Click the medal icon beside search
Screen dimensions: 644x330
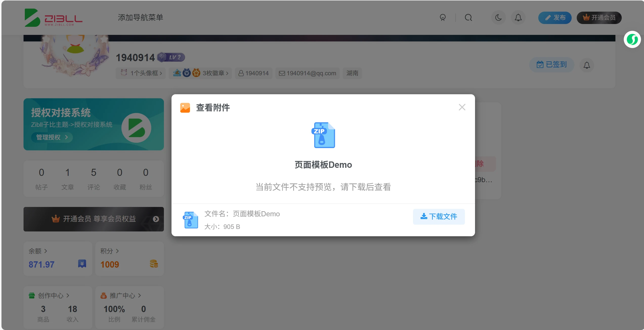(x=443, y=18)
